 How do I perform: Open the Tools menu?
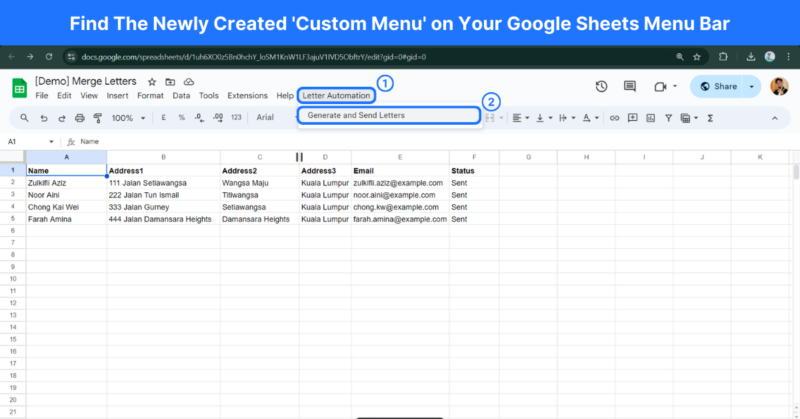click(209, 95)
